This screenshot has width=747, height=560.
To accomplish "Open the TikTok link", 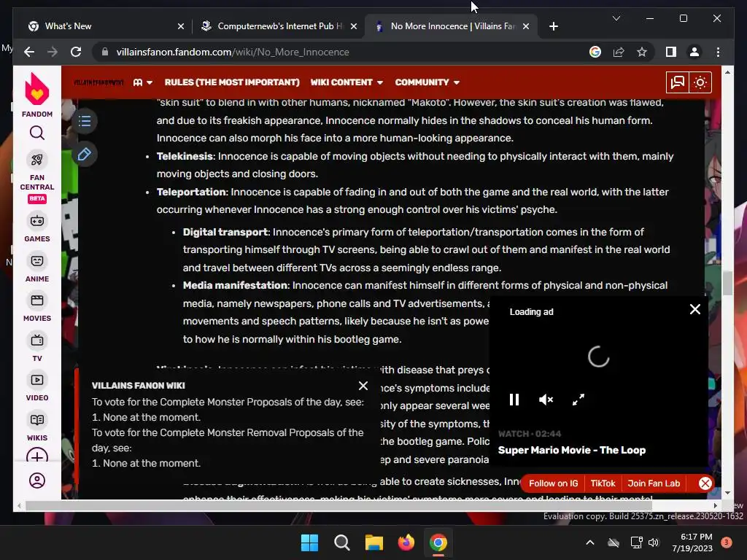I will [x=603, y=483].
